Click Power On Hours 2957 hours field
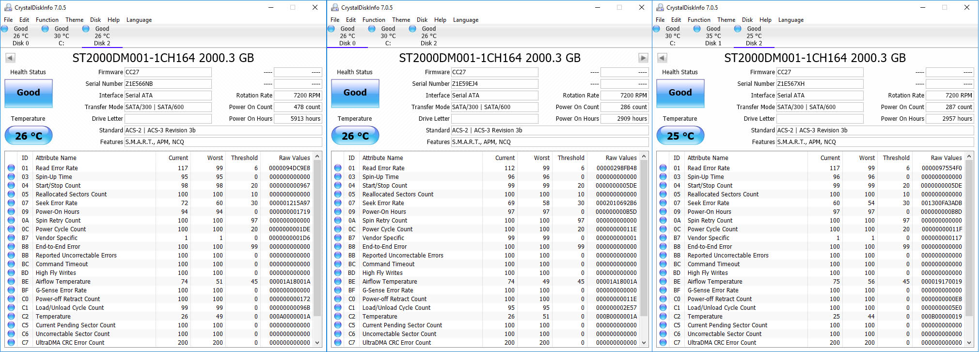The width and height of the screenshot is (980, 352). 949,118
